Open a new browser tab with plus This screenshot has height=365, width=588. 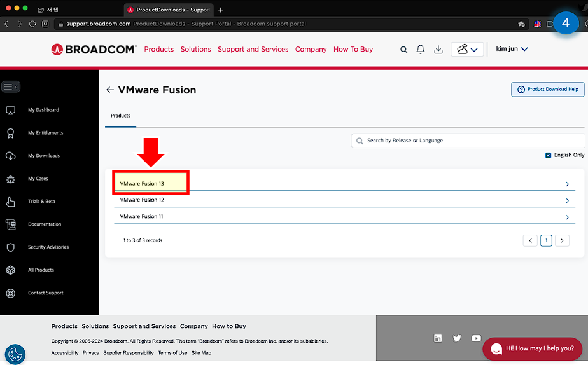point(221,10)
